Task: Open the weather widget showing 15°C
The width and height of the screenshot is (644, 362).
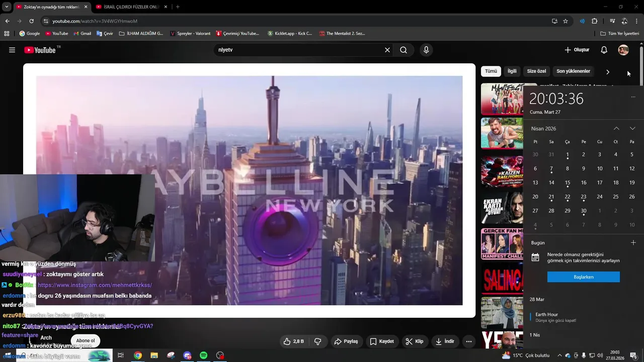Action: coord(527,355)
